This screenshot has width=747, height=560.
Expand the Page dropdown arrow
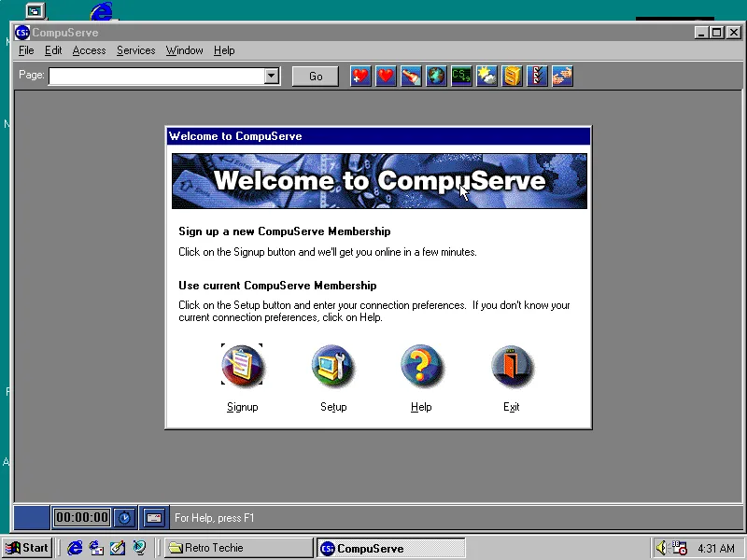pos(272,76)
